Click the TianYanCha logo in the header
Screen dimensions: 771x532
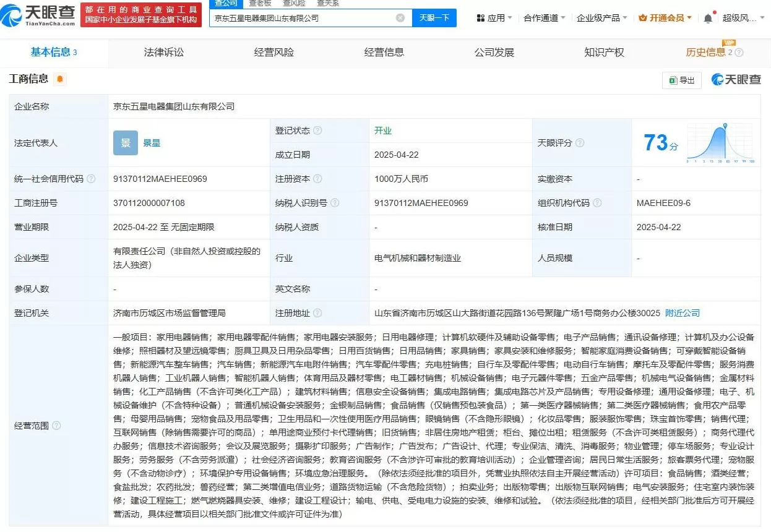point(40,15)
